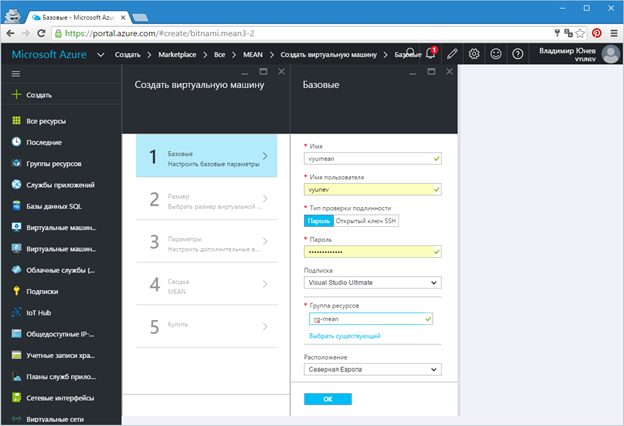Open Расположение dropdown Северная Европа
Screen dimensions: 624x426
coord(372,369)
